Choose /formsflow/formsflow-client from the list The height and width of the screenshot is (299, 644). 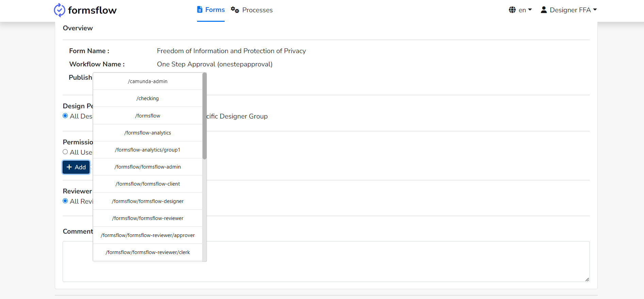coord(148,184)
